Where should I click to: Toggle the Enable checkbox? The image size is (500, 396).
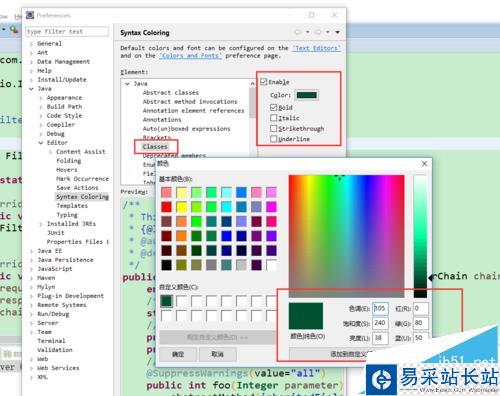click(264, 82)
